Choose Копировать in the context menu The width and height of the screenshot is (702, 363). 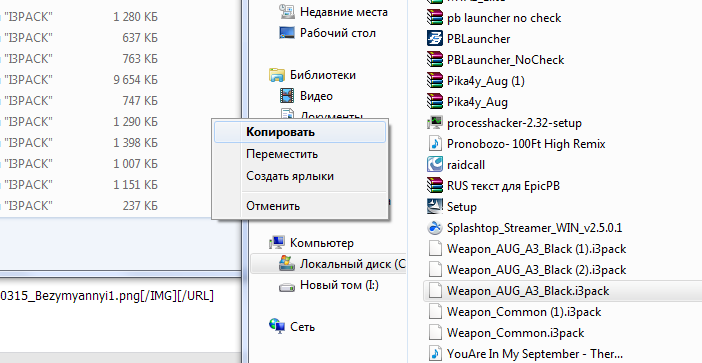(x=300, y=132)
